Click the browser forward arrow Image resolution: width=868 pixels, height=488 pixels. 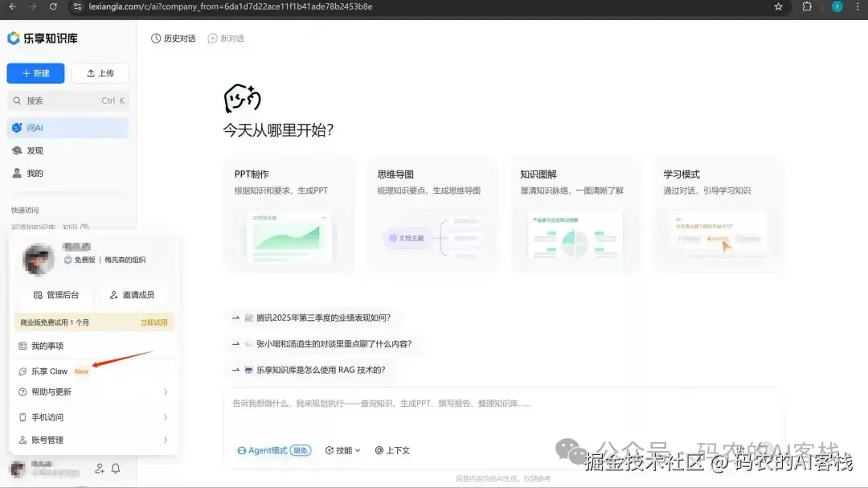click(33, 6)
